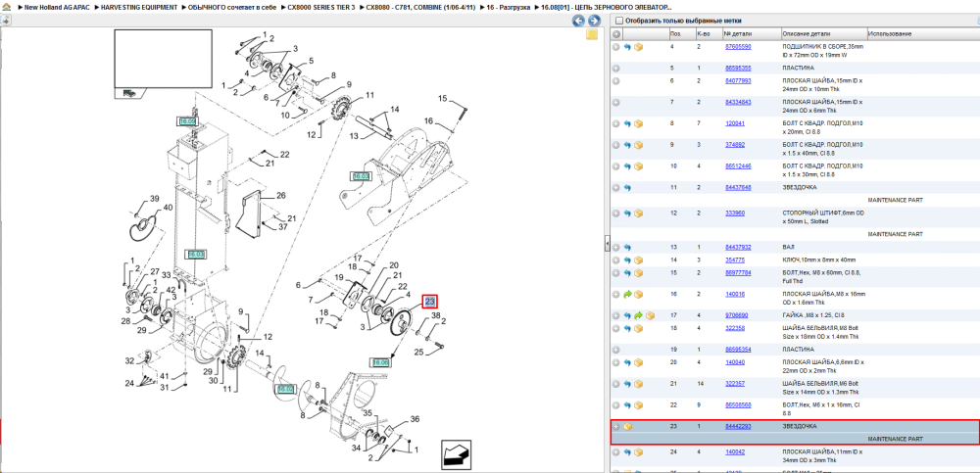Open part number link 87605590
Screen dimensions: 980x473
click(738, 47)
